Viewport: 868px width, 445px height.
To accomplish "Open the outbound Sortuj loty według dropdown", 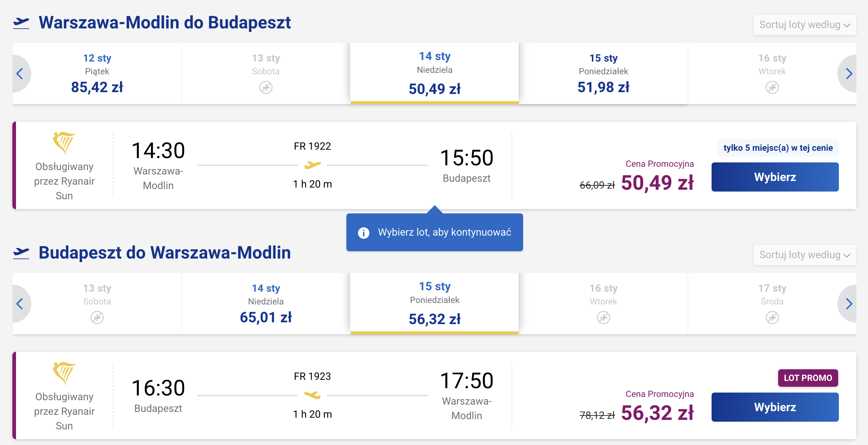I will (805, 25).
